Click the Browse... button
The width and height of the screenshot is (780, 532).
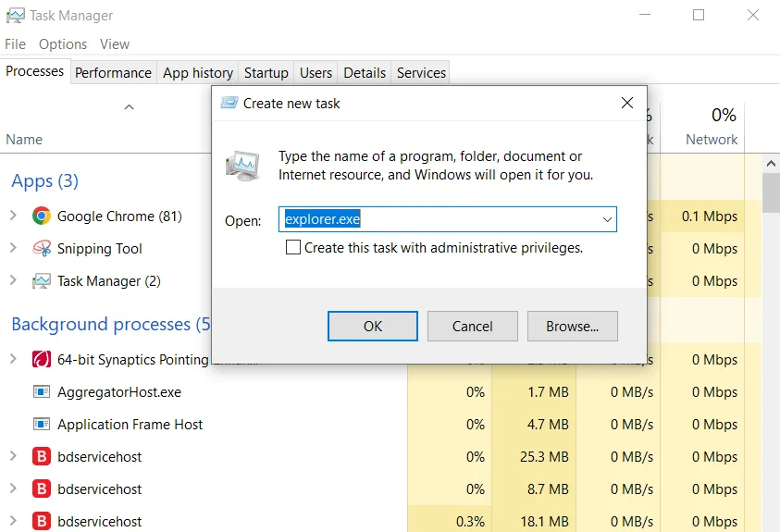point(573,327)
